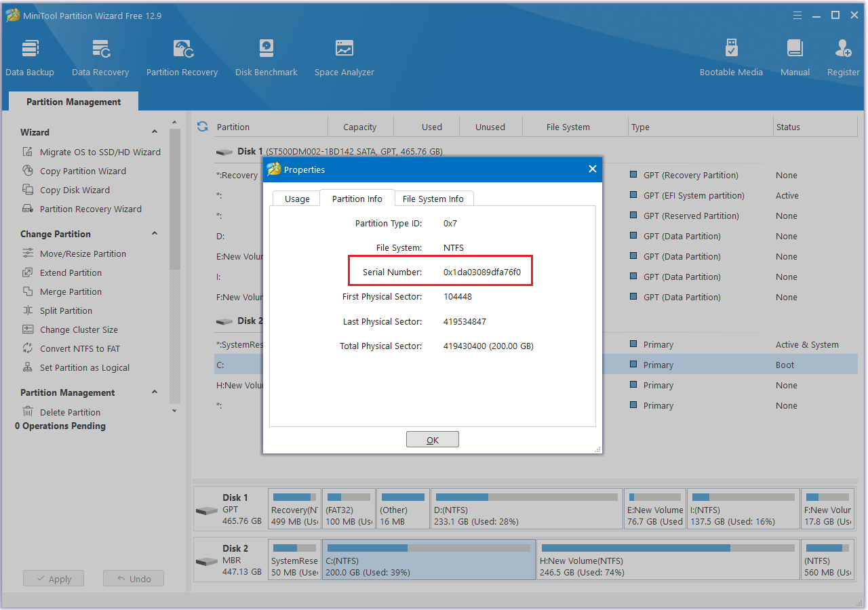Select C:(NTFS) 200.0 GB block
868x610 pixels.
429,559
